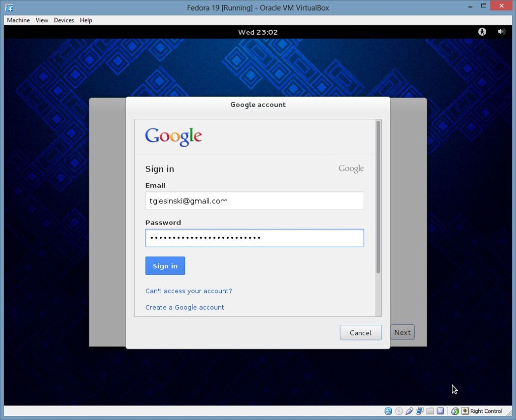Click the network adapters status icon
The width and height of the screenshot is (516, 420).
pyautogui.click(x=420, y=411)
